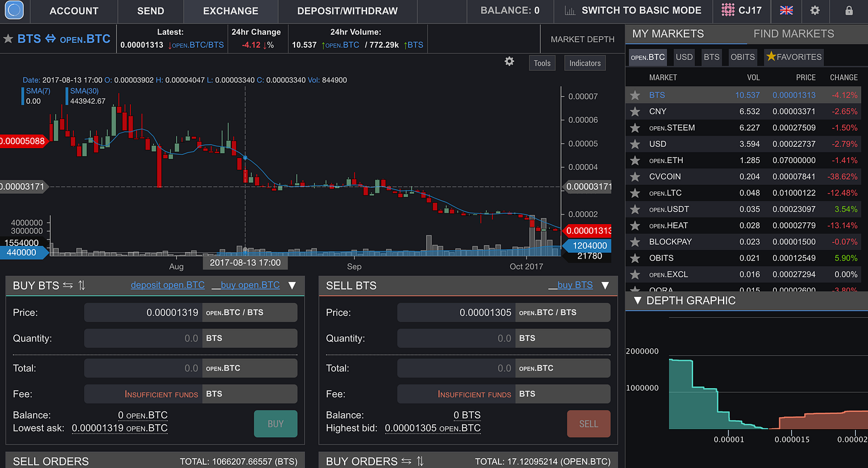This screenshot has height=468, width=868.
Task: Toggle star for open.LTC market row
Action: coord(635,193)
